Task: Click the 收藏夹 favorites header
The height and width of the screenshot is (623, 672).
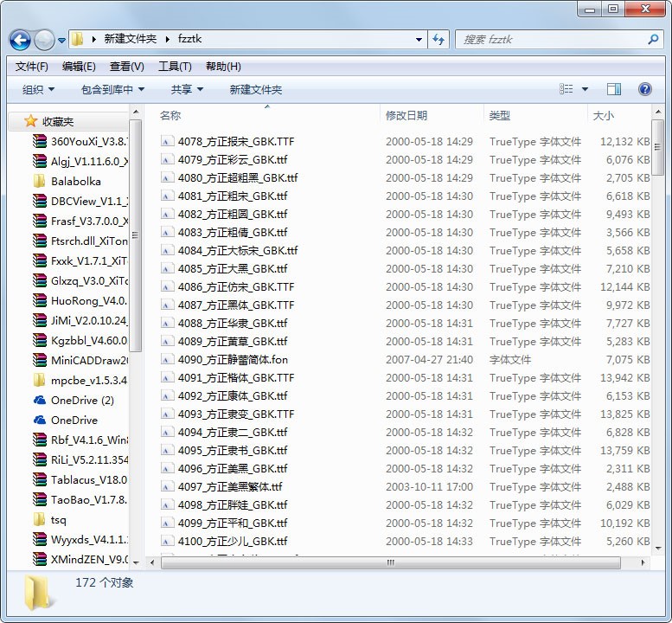Action: pos(58,122)
